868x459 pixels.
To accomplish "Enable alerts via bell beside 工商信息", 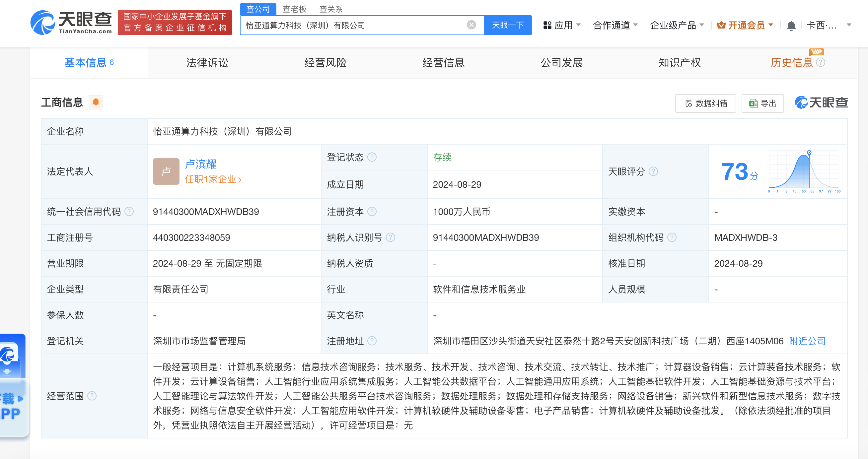I will pos(95,102).
